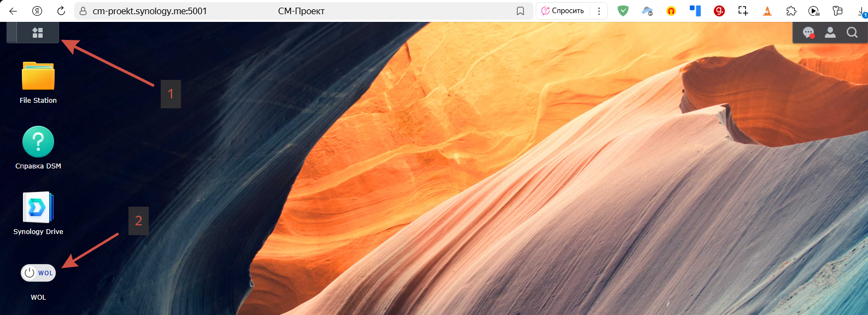Open DSM notifications speech bubble
Screen dimensions: 868x315
(808, 33)
